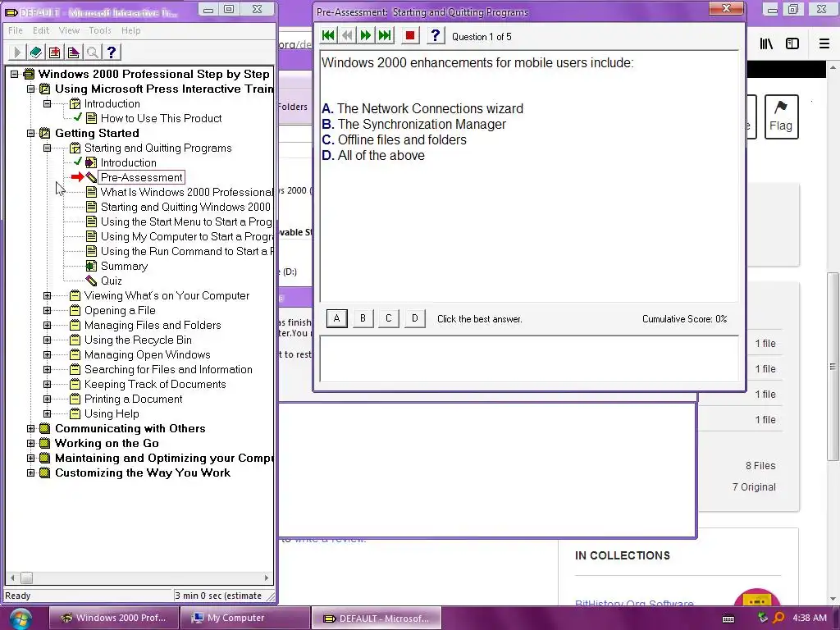Viewport: 840px width, 630px height.
Task: Collapse the Getting Started section
Action: 31,133
